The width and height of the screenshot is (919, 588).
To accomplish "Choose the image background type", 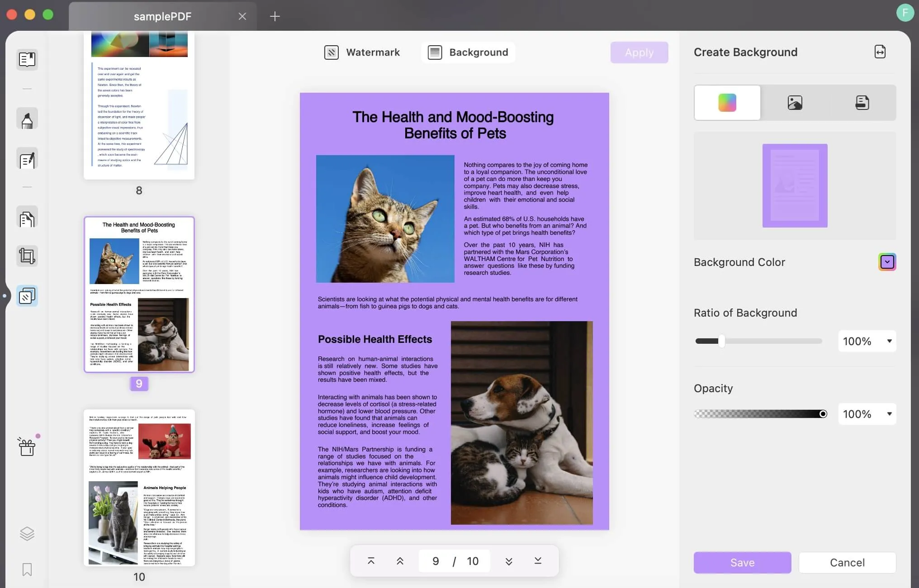I will (795, 103).
